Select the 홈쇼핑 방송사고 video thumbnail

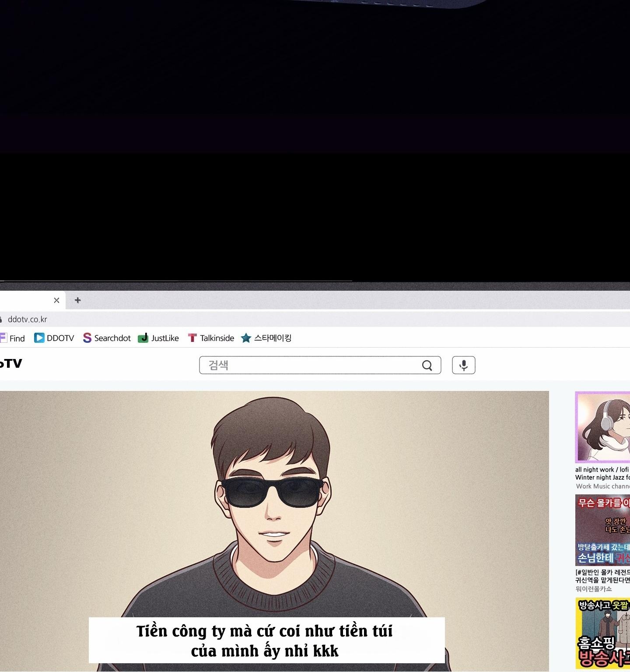point(602,633)
